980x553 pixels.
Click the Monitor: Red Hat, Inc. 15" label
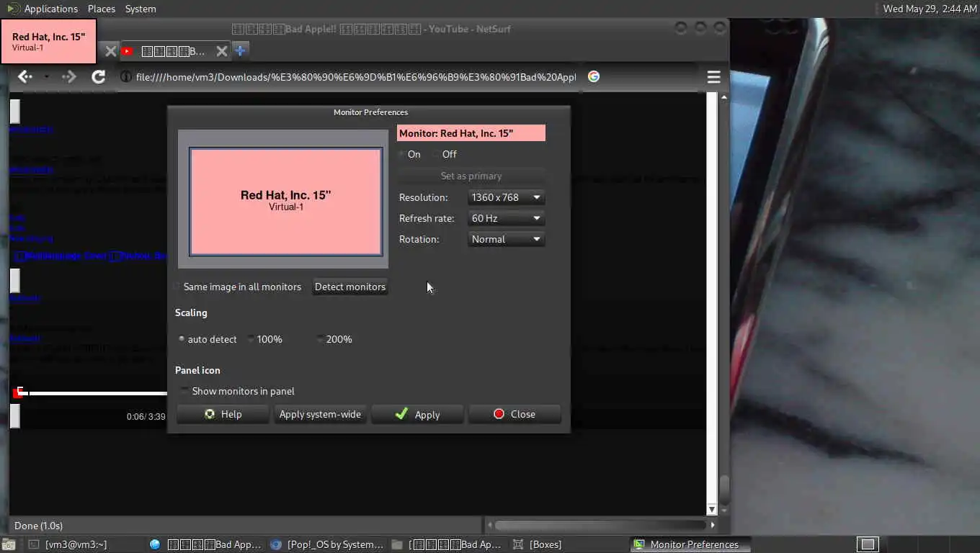(471, 133)
